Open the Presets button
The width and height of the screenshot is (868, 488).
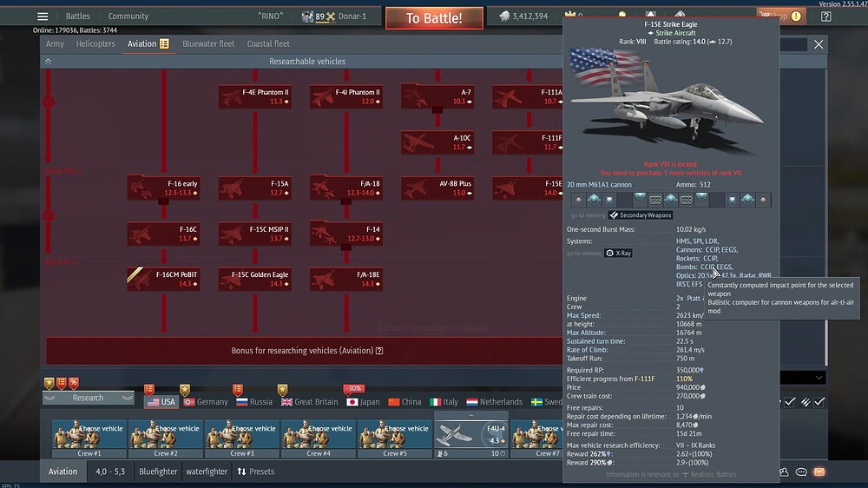point(255,472)
